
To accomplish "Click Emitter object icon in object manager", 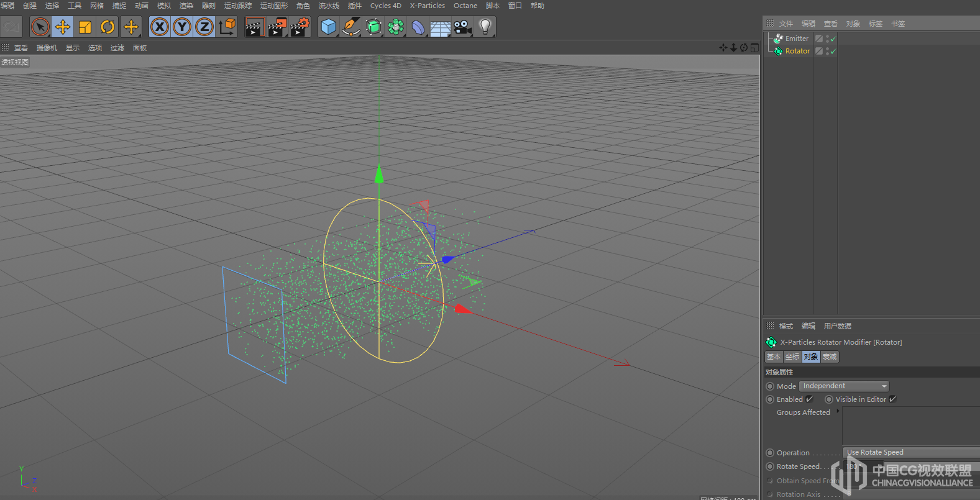I will point(778,39).
